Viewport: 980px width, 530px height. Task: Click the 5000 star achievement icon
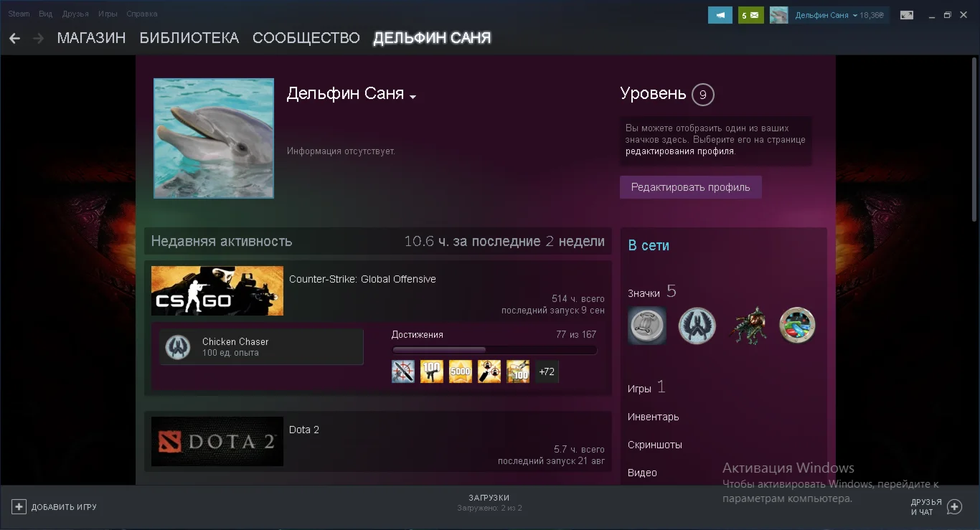(460, 372)
